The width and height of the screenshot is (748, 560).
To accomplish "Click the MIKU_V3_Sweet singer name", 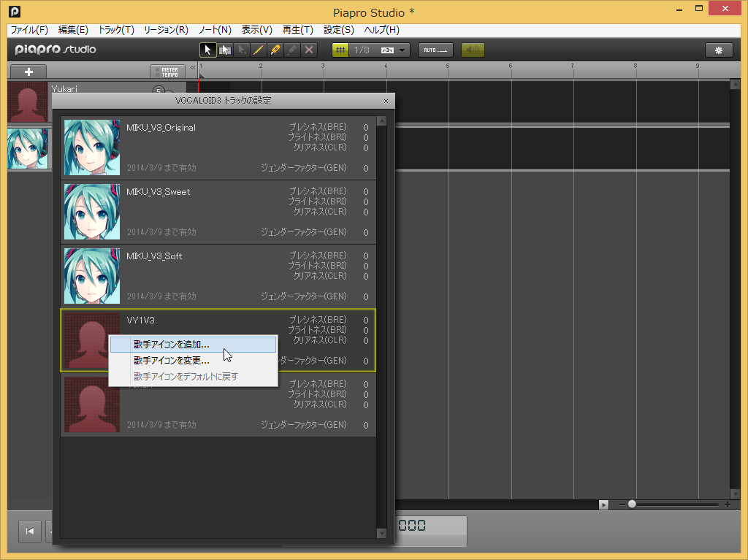I will [158, 192].
